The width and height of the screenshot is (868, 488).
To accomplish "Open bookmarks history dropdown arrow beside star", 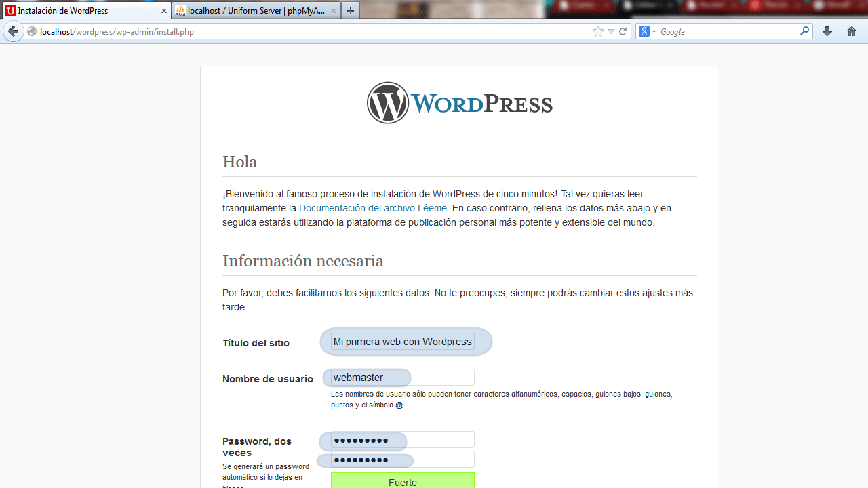I will click(611, 31).
